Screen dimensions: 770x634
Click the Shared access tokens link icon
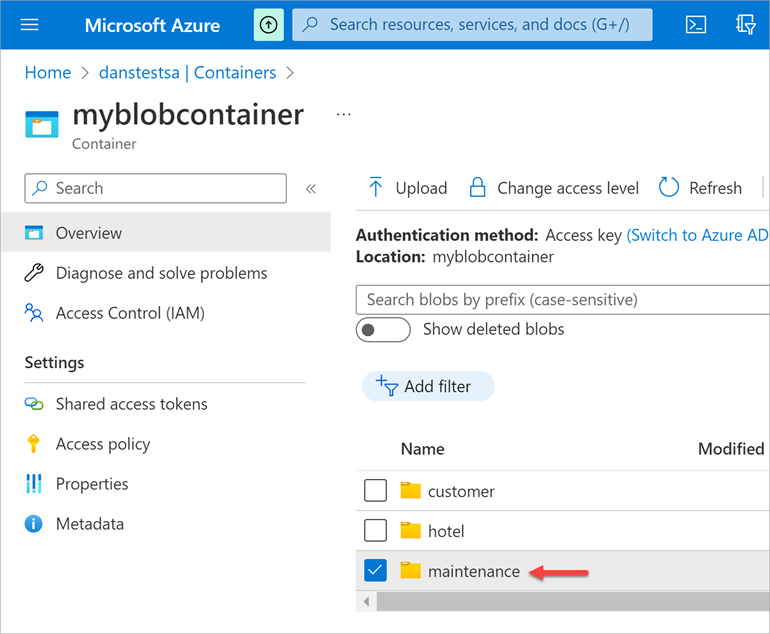pyautogui.click(x=34, y=404)
